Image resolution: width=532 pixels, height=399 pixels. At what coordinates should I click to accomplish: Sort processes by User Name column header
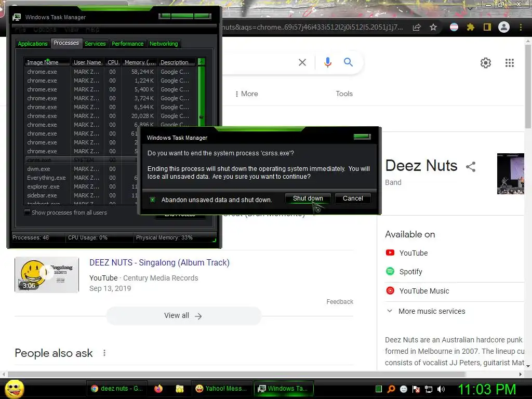tap(87, 62)
